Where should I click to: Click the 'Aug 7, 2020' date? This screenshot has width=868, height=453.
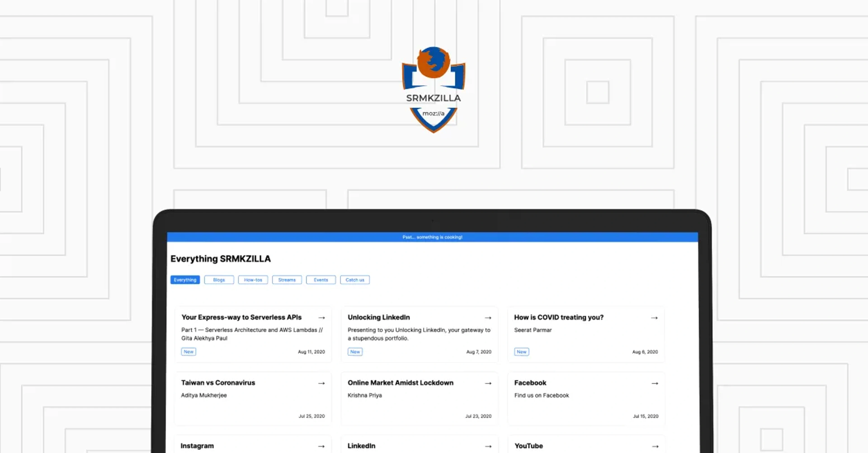(x=479, y=352)
